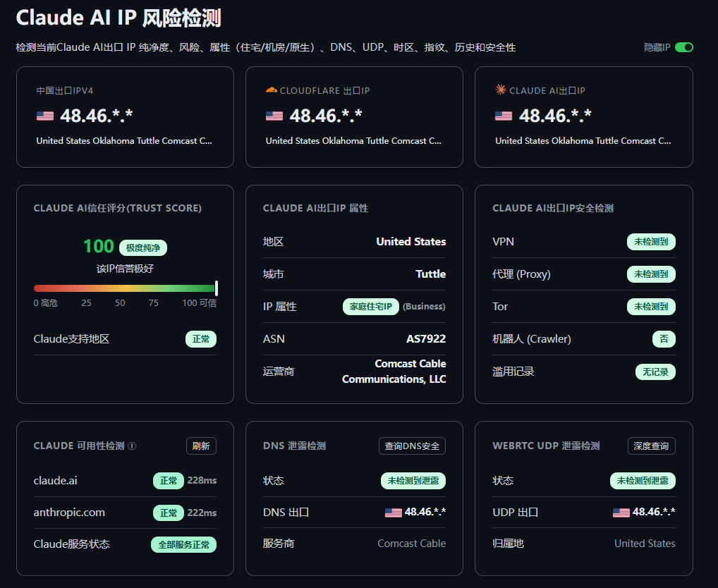Click the 48.46.*.* address beside DNS 出口

pyautogui.click(x=425, y=512)
